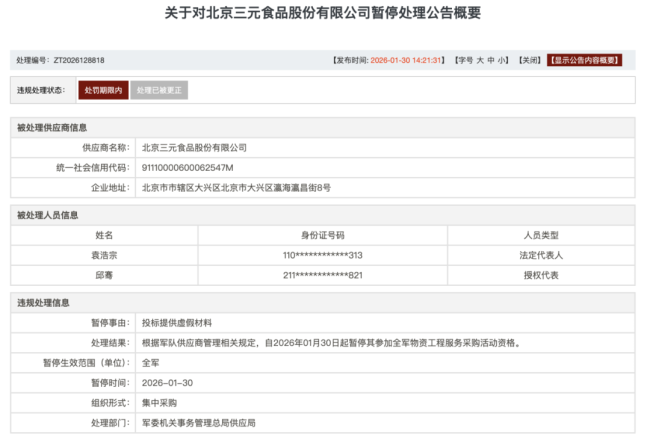Set font size to 中

click(x=491, y=60)
